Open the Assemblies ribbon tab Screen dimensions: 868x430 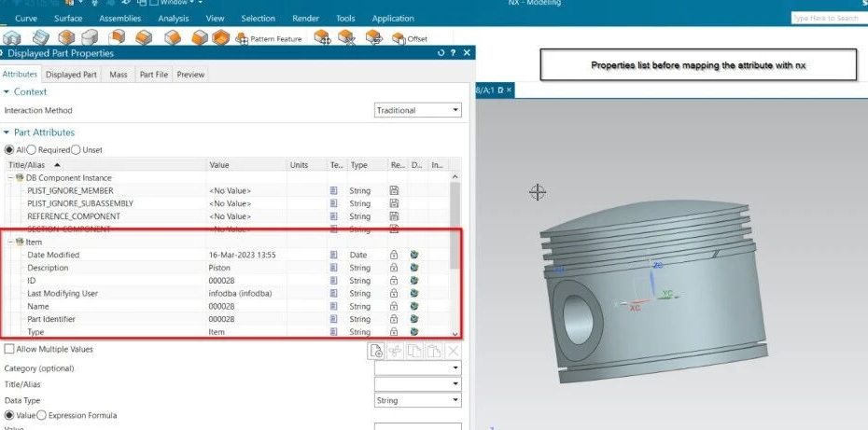[x=119, y=18]
